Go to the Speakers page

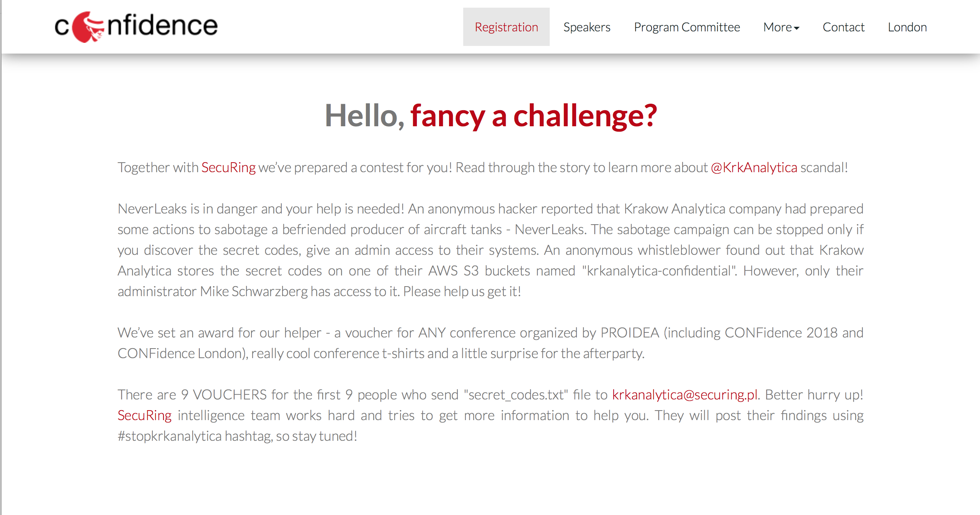coord(586,27)
